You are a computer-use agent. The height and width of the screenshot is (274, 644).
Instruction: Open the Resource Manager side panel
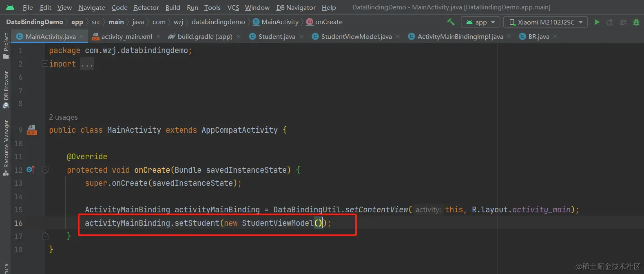(6, 148)
